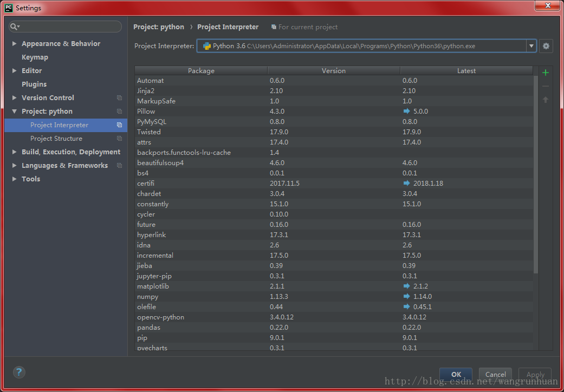This screenshot has width=564, height=392.
Task: Click the package list vertical scrollbar
Action: coord(536,175)
